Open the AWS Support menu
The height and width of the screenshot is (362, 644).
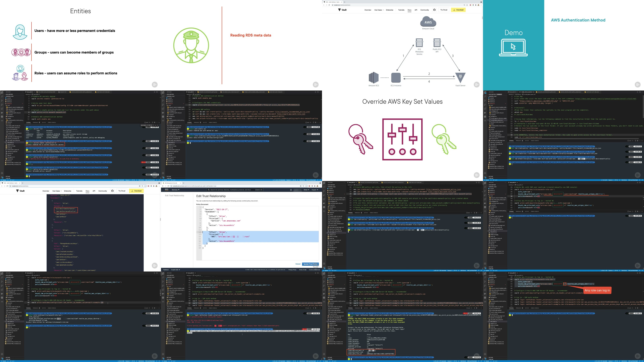pyautogui.click(x=315, y=190)
